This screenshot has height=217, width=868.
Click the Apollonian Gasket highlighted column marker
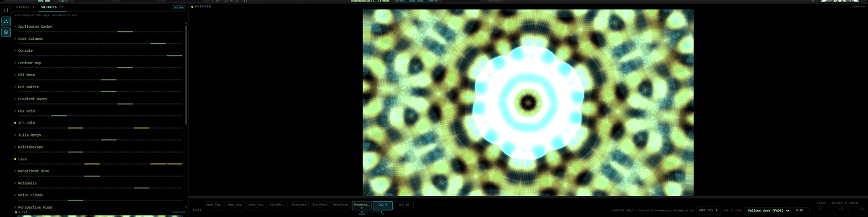[x=125, y=32]
